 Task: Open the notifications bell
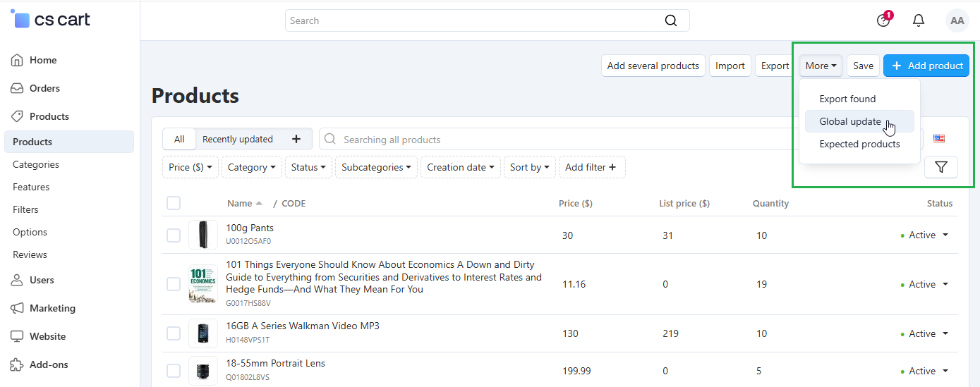pos(919,20)
